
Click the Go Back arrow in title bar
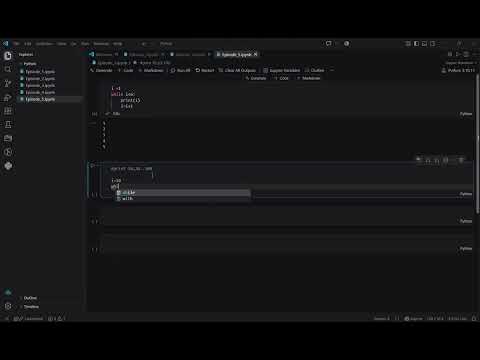pyautogui.click(x=144, y=44)
